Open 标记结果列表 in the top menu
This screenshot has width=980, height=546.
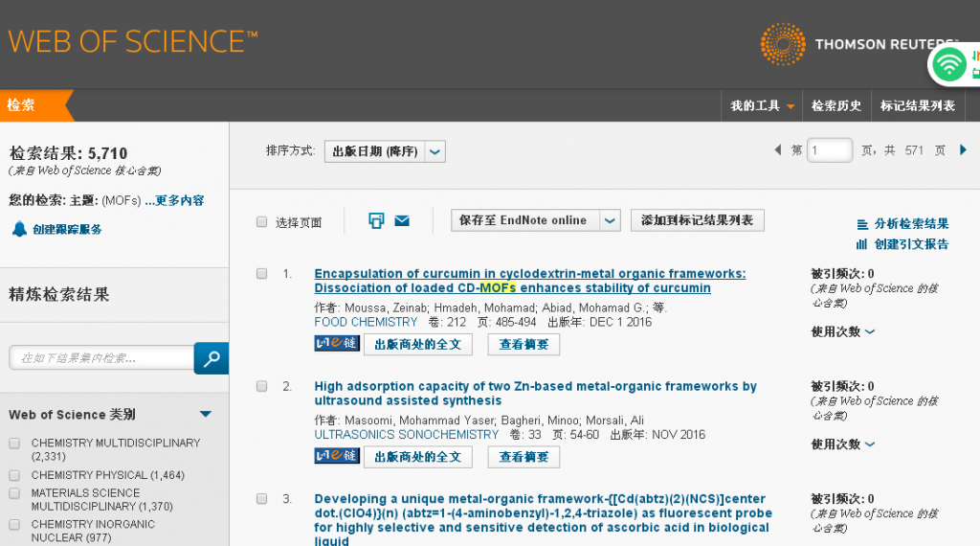click(x=918, y=105)
